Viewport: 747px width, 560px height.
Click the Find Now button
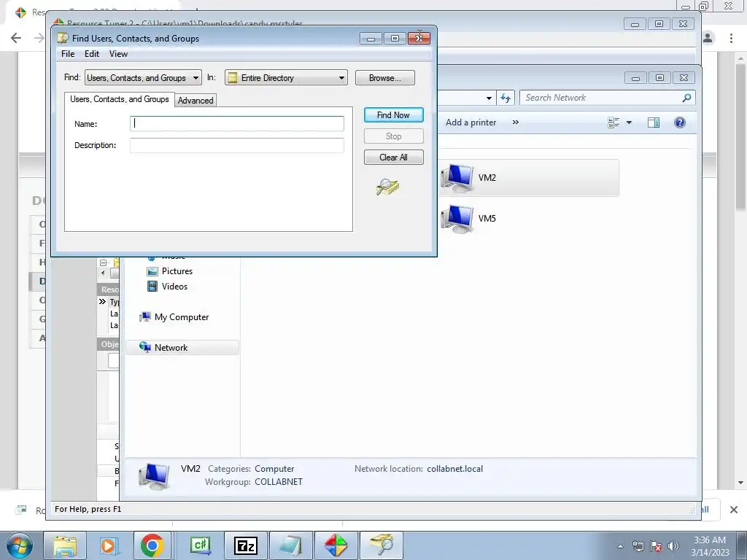tap(393, 114)
